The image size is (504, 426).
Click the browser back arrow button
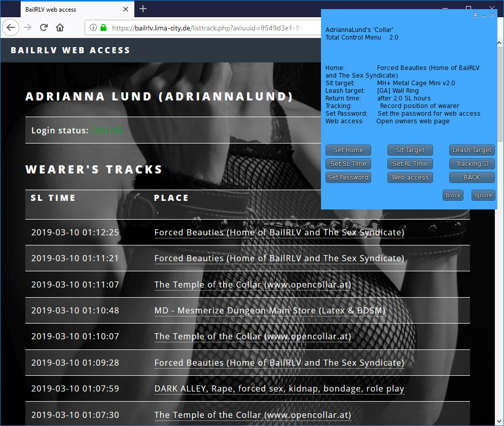(x=10, y=27)
